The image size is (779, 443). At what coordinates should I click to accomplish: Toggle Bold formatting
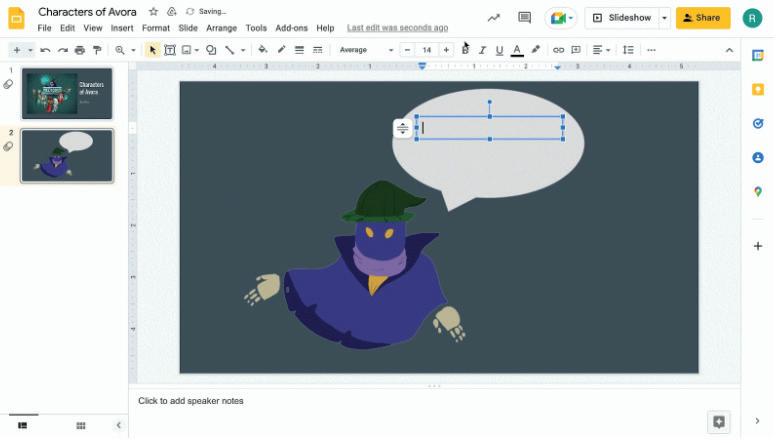(465, 50)
